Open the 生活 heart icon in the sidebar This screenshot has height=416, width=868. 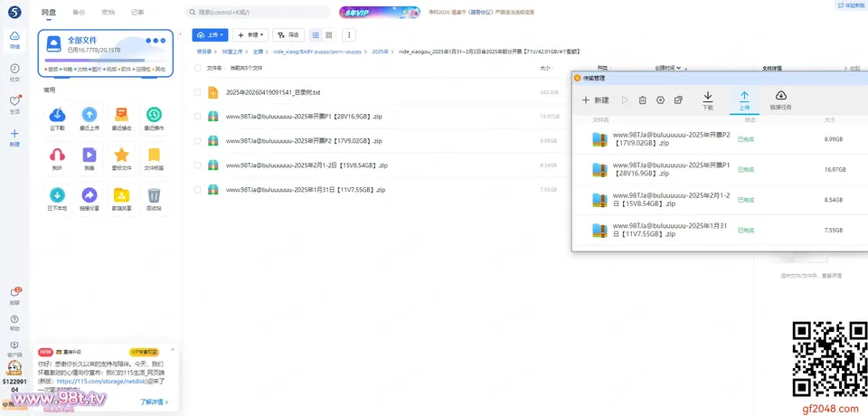14,100
